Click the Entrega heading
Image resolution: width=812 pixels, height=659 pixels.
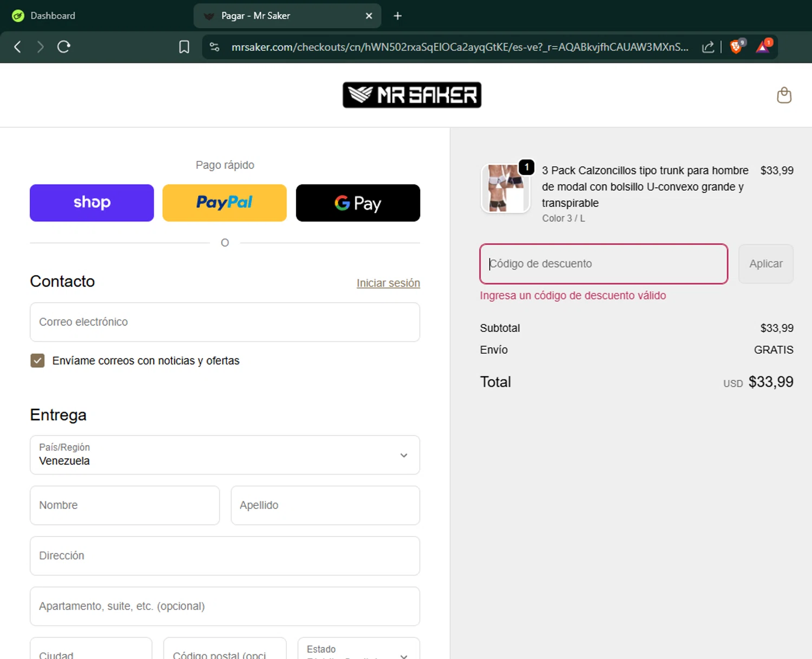point(58,415)
